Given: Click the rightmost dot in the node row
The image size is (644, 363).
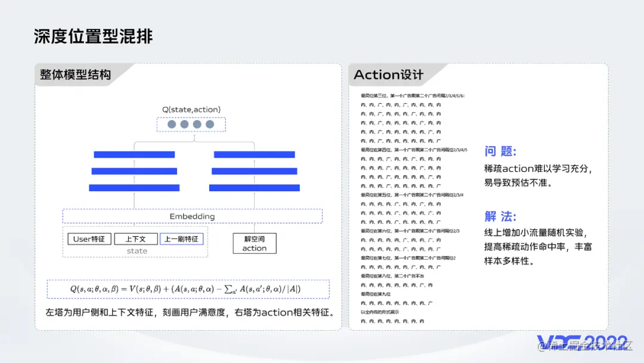Looking at the screenshot, I should 210,125.
